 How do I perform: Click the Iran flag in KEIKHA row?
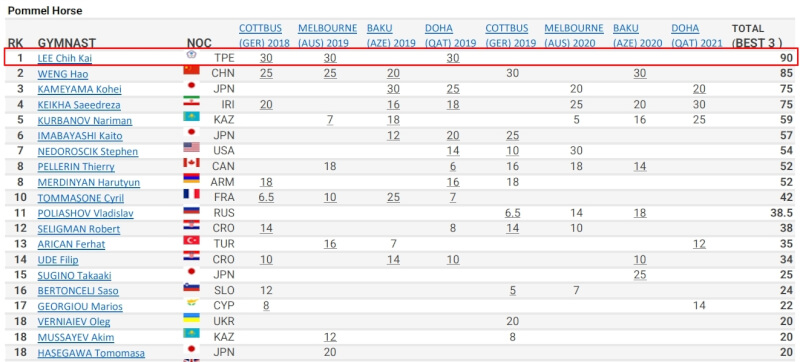tap(191, 101)
